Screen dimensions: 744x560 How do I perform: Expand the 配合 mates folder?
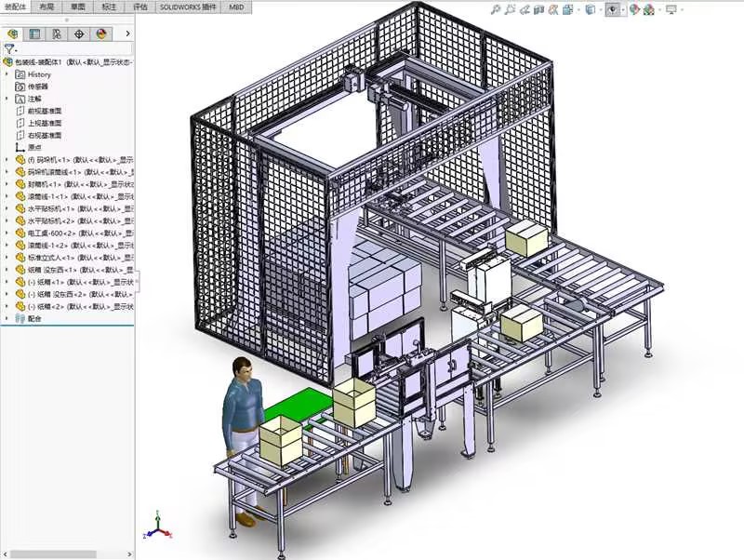click(x=8, y=318)
